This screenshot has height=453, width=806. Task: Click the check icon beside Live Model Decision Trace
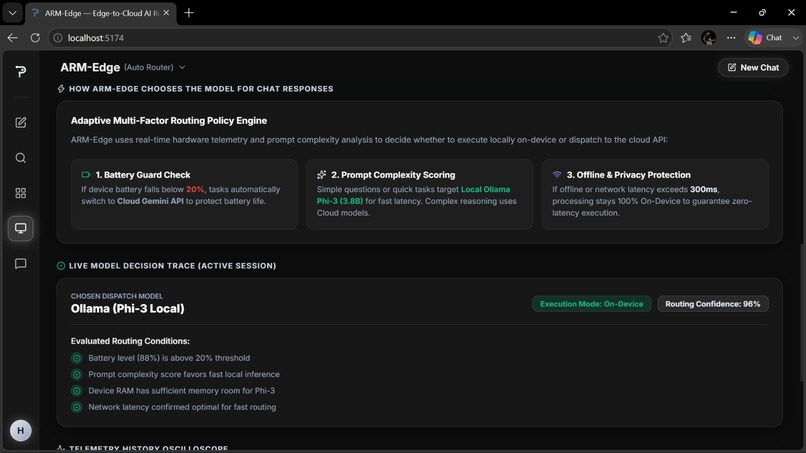(61, 266)
